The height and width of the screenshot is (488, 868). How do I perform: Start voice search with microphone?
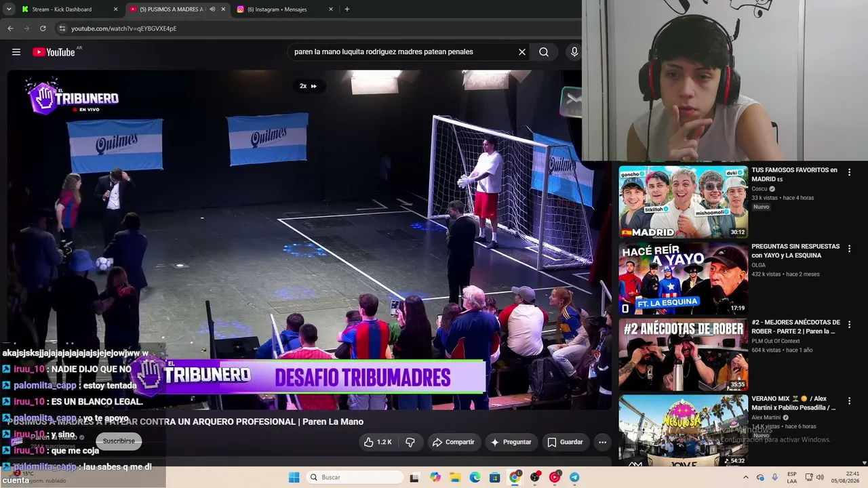click(574, 52)
